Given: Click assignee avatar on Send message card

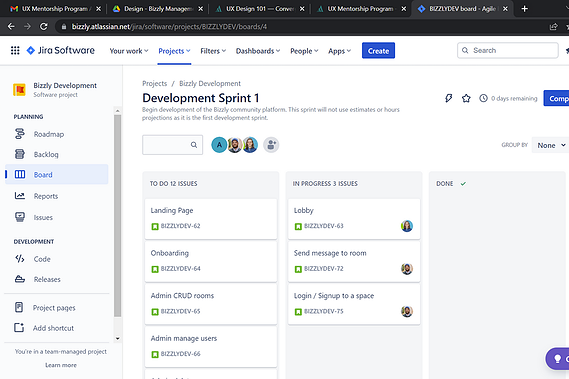Looking at the screenshot, I should click(407, 269).
